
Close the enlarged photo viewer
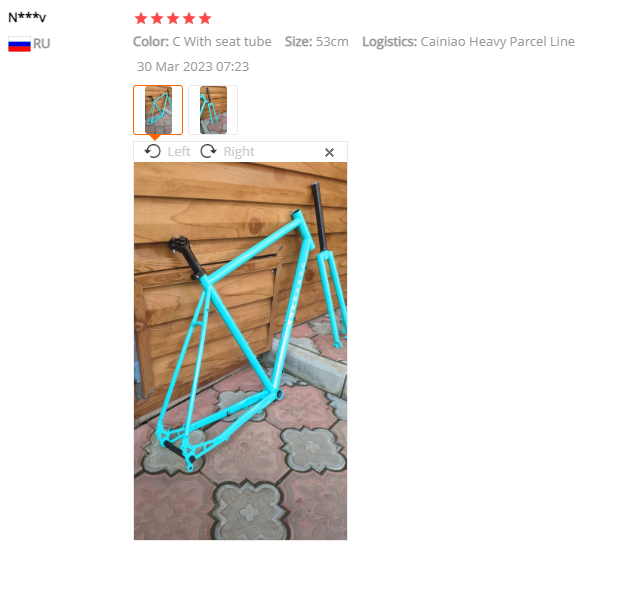pos(329,152)
